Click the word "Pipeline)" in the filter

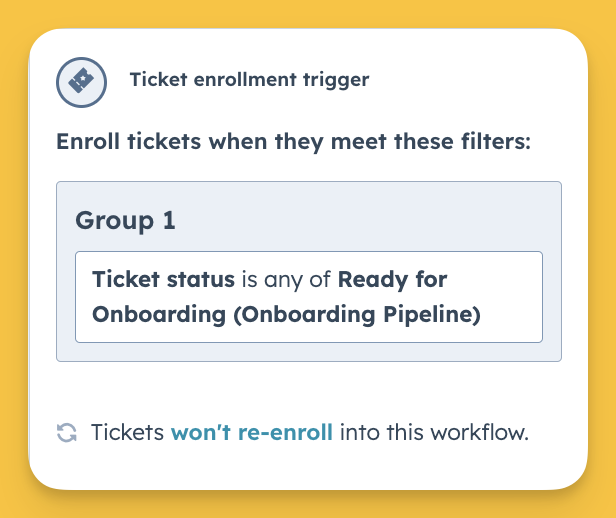tap(432, 315)
